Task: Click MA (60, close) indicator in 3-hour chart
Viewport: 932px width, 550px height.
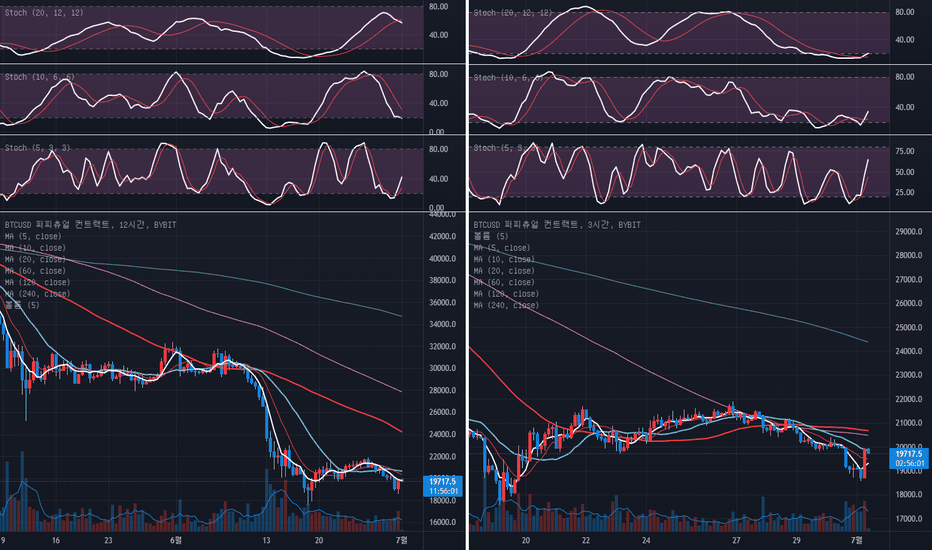Action: 504,283
